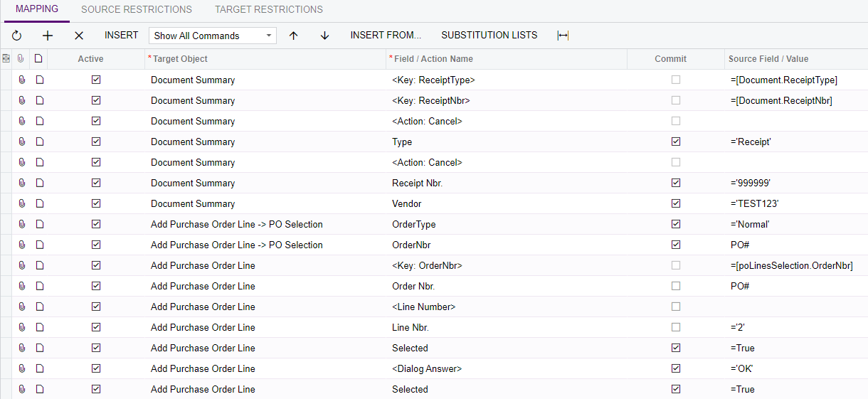Select the OrderType field cell
The height and width of the screenshot is (399, 868).
[x=507, y=224]
